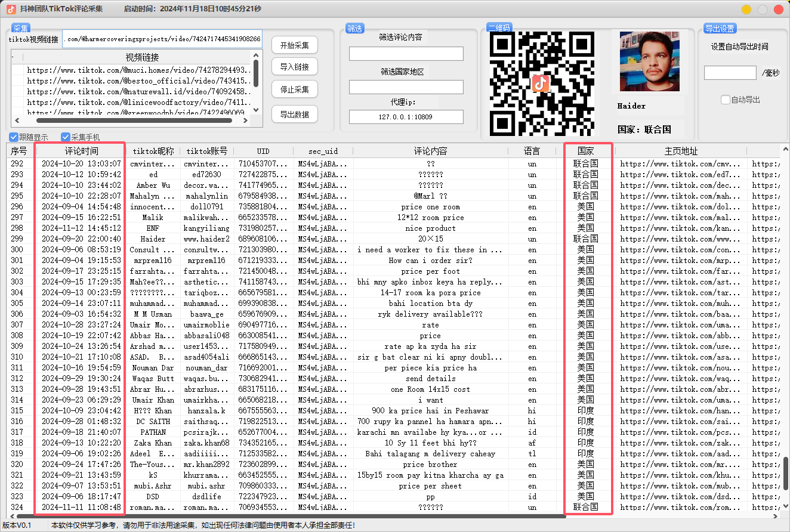Click the 筛选国家地区 filter input box
This screenshot has height=532, width=790.
406,87
